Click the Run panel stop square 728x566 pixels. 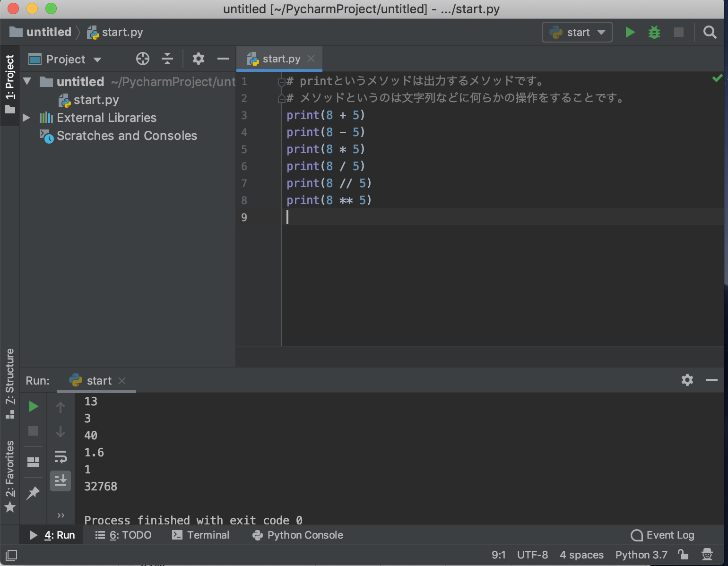pyautogui.click(x=33, y=431)
